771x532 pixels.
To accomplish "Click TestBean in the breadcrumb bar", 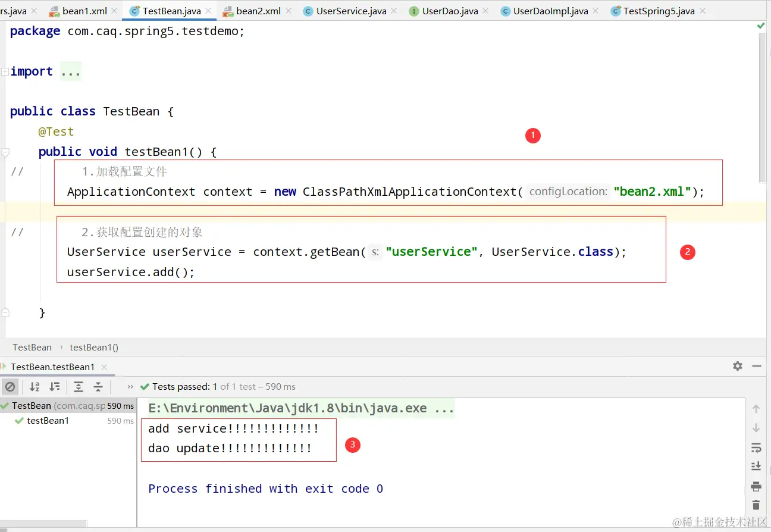I will coord(32,348).
